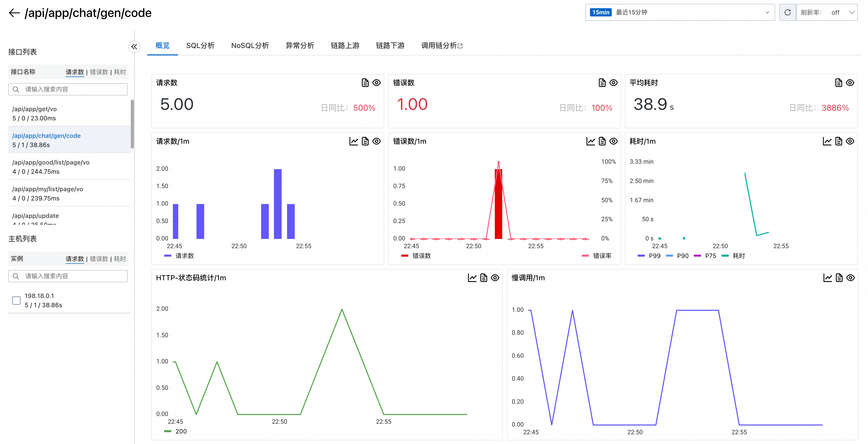Click the refresh icon button
This screenshot has width=868, height=444.
coord(787,13)
